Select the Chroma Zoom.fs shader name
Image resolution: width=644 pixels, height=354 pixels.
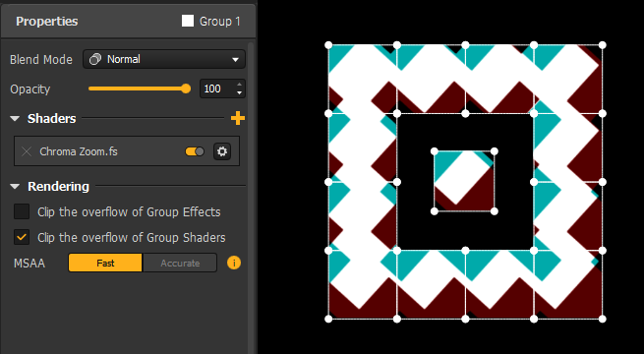click(x=79, y=151)
